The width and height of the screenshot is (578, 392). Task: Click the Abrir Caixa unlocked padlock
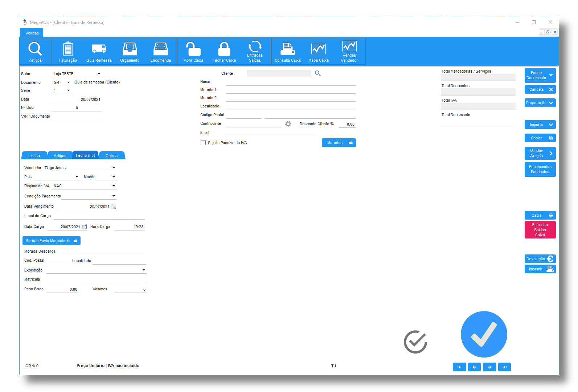[x=193, y=49]
